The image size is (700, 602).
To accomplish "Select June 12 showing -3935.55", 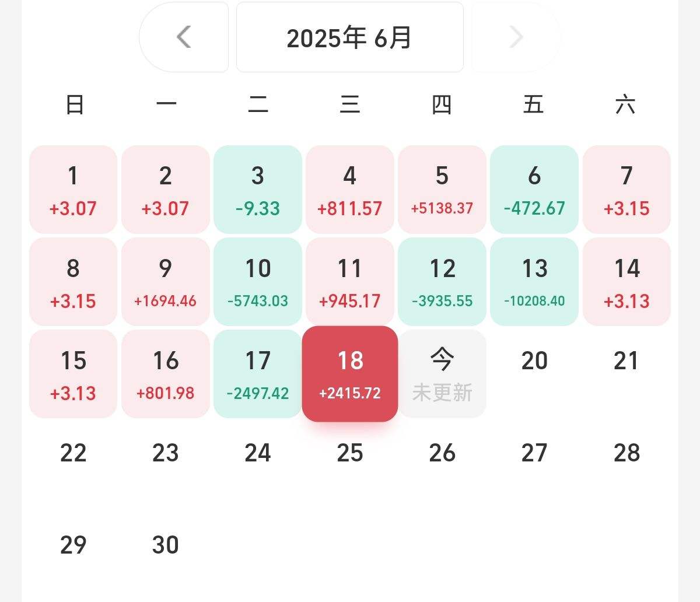I will (442, 282).
